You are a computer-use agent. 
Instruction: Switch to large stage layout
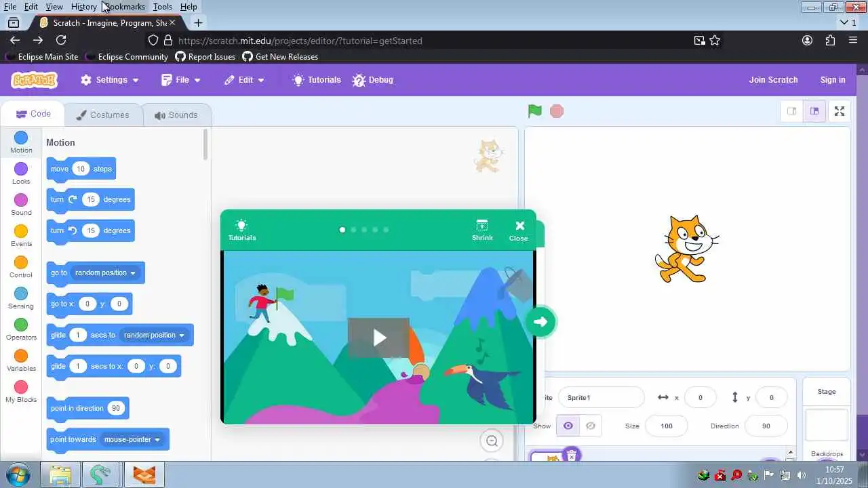814,111
